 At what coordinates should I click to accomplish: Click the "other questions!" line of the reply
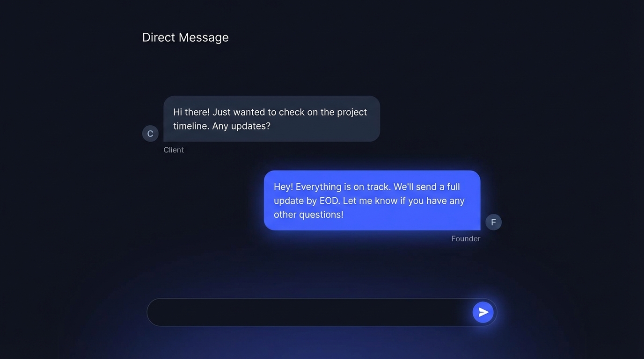tap(308, 215)
